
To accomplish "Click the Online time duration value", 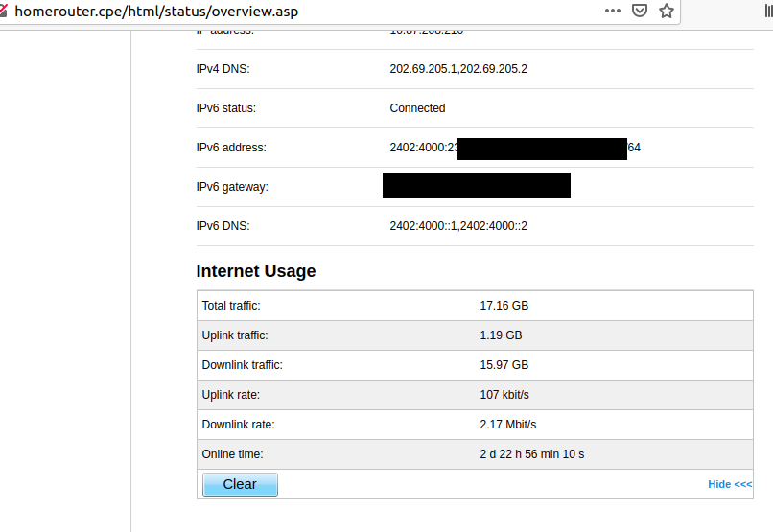I will [x=532, y=454].
